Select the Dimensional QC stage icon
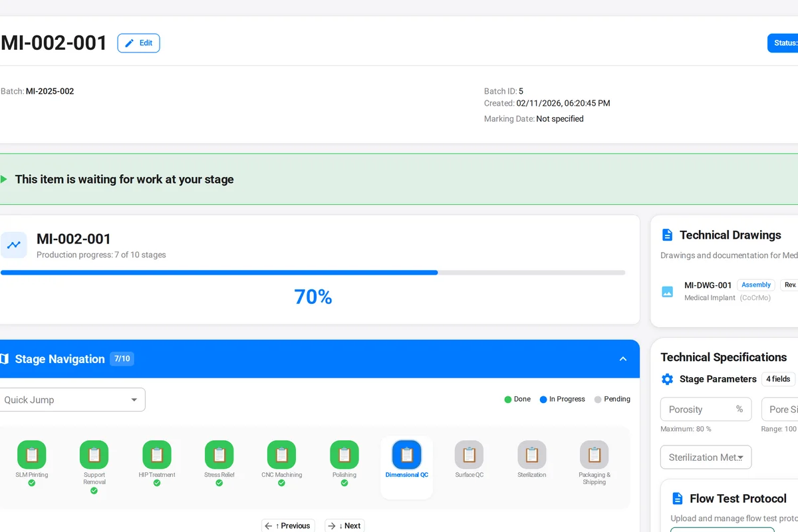This screenshot has width=798, height=532. point(406,455)
